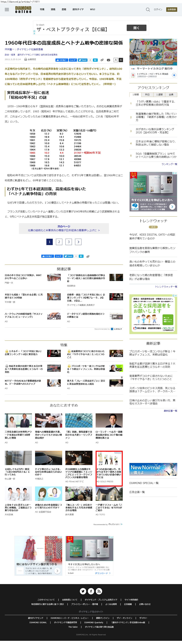Select the white background A text mode
182x644 pixels.
pyautogui.click(x=116, y=60)
